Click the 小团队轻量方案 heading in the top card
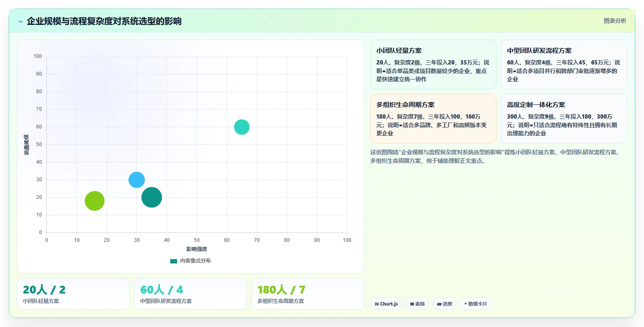 [399, 51]
